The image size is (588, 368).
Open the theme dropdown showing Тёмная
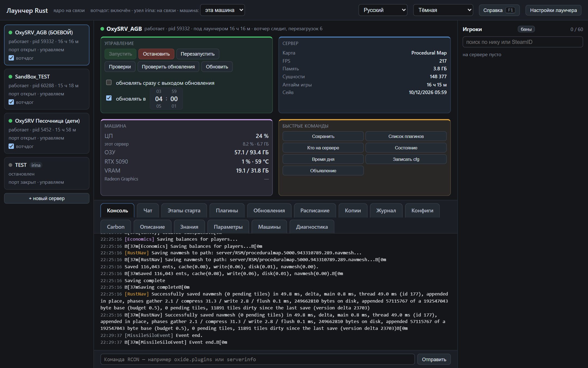443,10
